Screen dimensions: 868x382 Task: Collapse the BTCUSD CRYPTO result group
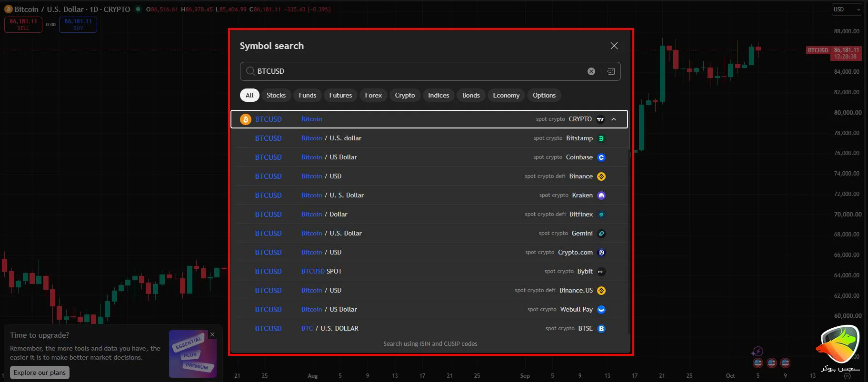[614, 119]
